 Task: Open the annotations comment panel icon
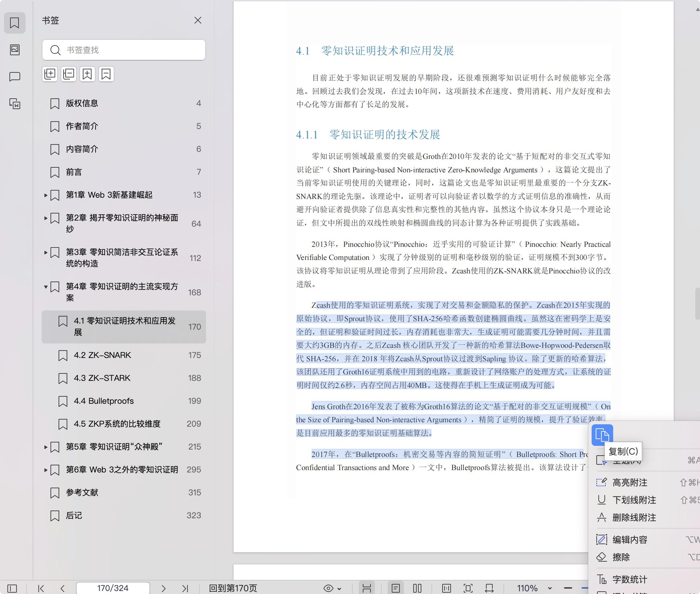click(x=15, y=77)
